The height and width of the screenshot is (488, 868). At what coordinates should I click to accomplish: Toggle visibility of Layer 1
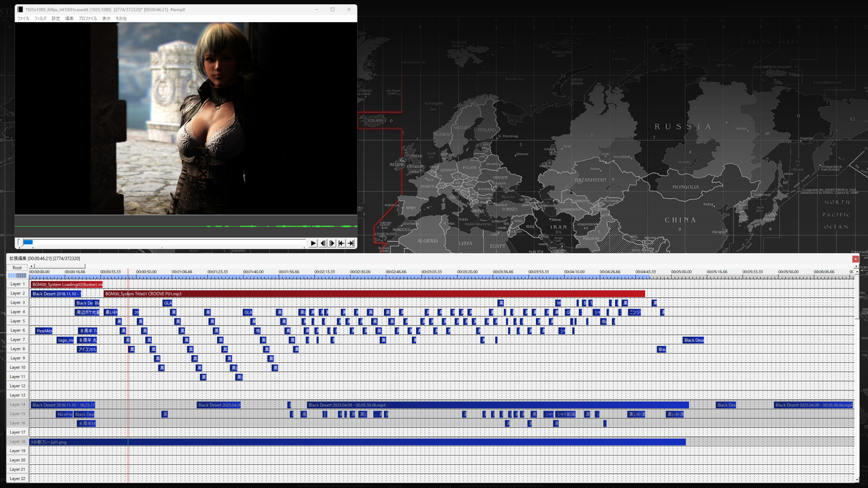pyautogui.click(x=17, y=284)
